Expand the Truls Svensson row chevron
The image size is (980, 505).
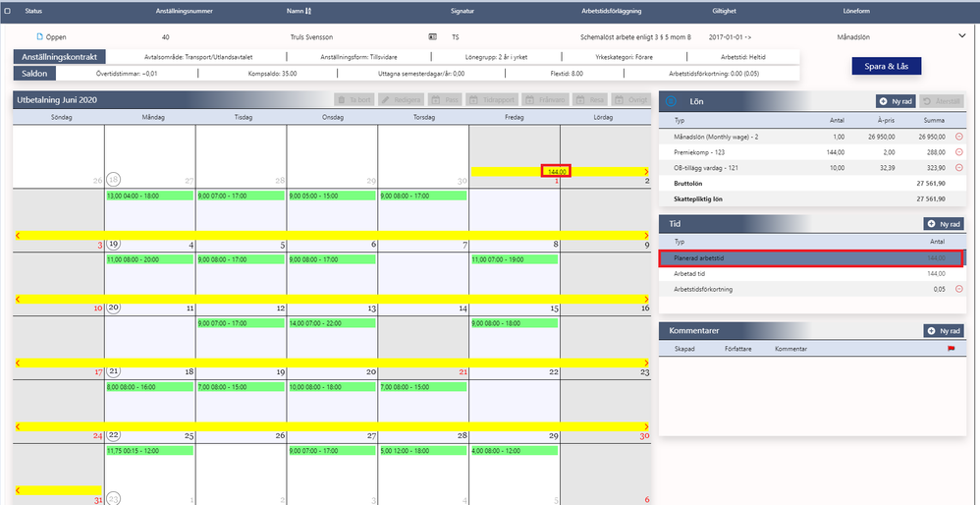tap(962, 35)
